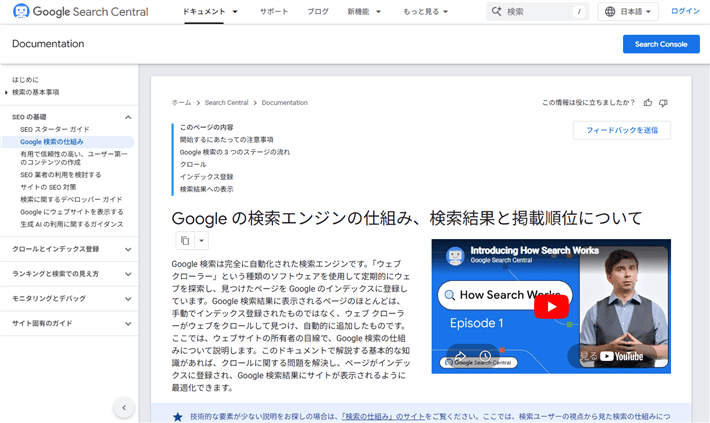Collapse the sidebar with chevron button
The height and width of the screenshot is (423, 710).
coord(124,408)
